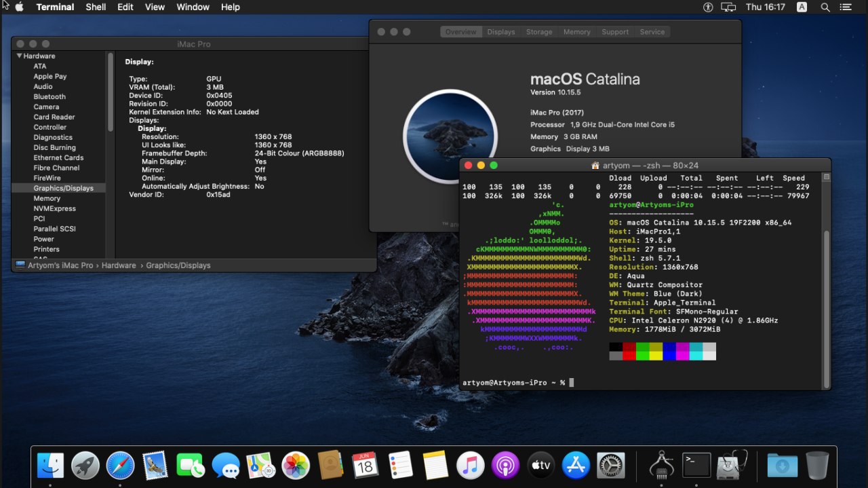Viewport: 868px width, 488px height.
Task: Click the Terminal icon in the dock
Action: (696, 466)
